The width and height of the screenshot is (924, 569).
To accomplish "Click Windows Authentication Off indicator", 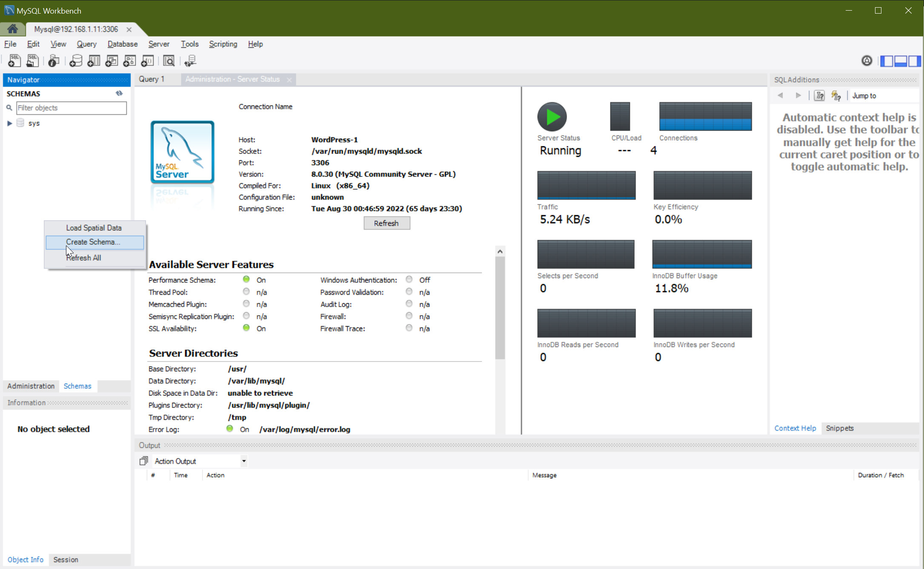I will pyautogui.click(x=409, y=279).
